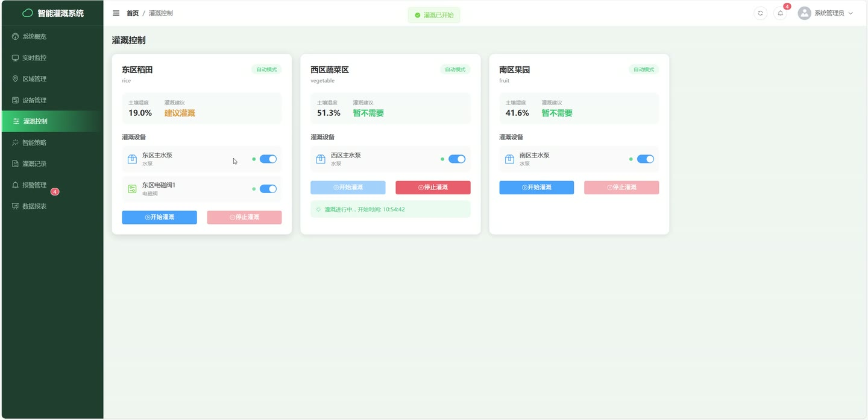
Task: Click the 实时监控 monitor icon
Action: 16,58
